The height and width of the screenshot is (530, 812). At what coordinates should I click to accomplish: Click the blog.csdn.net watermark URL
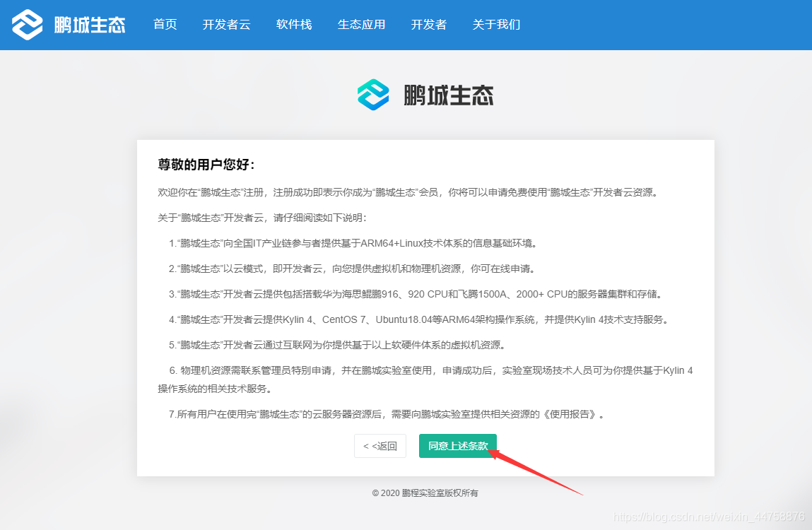pos(708,517)
